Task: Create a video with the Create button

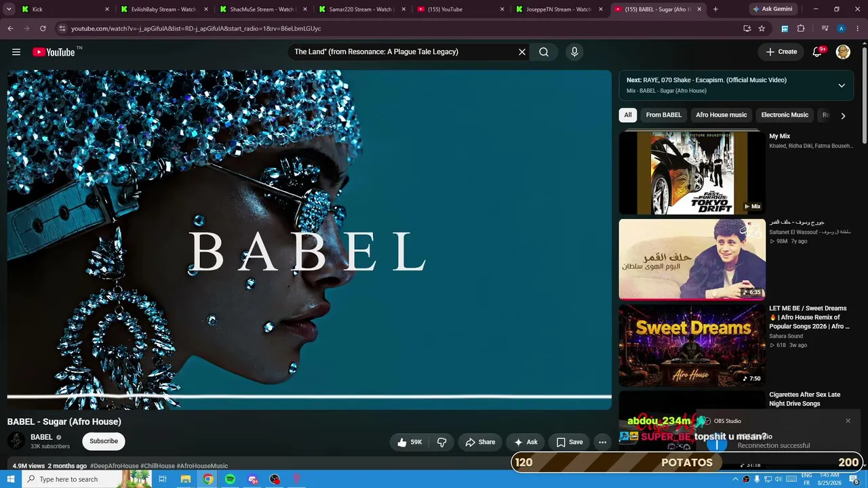Action: click(781, 52)
